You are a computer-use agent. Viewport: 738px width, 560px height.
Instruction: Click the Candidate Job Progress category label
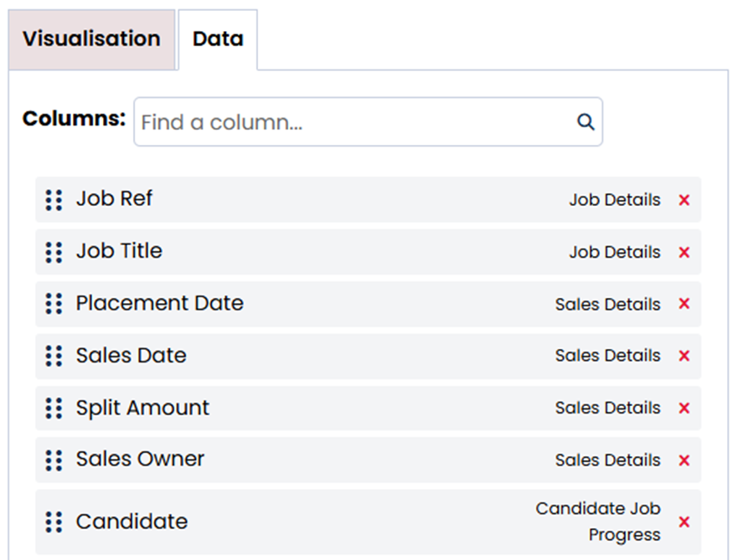coord(598,521)
